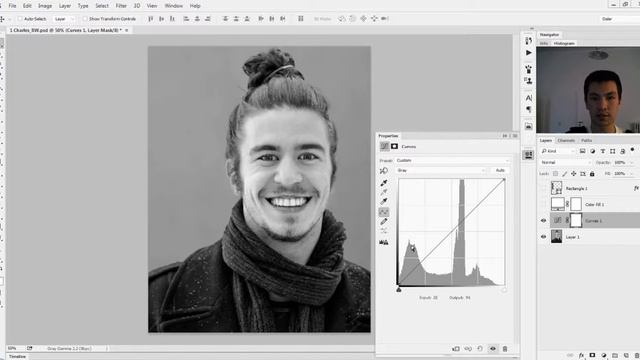640x360 pixels.
Task: Click the auto-align layers icon in options bar
Action: pos(301,19)
